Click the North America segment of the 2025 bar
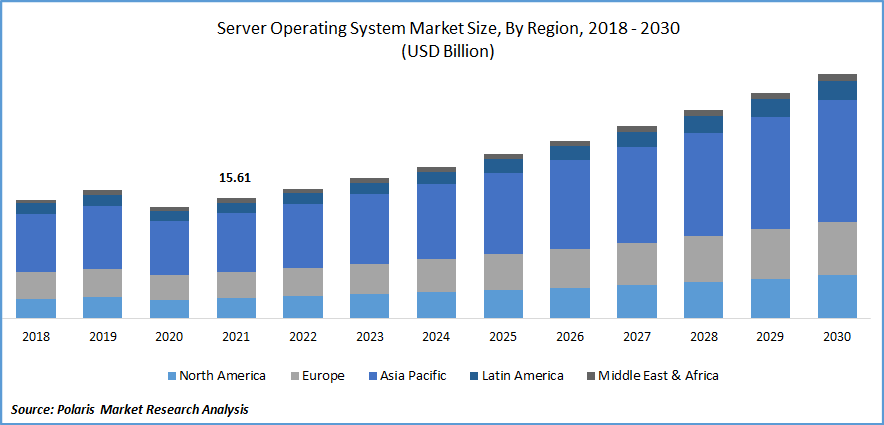The width and height of the screenshot is (884, 425). coord(503,304)
